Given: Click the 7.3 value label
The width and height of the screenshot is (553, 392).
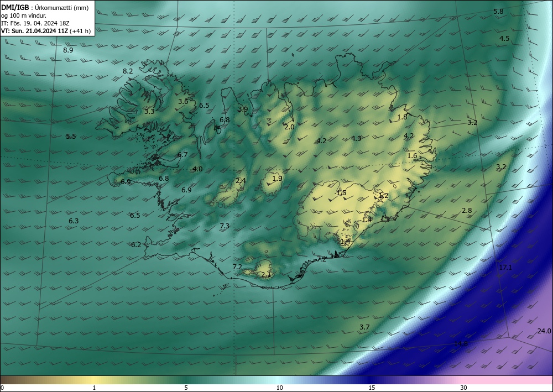Looking at the screenshot, I should pos(225,226).
